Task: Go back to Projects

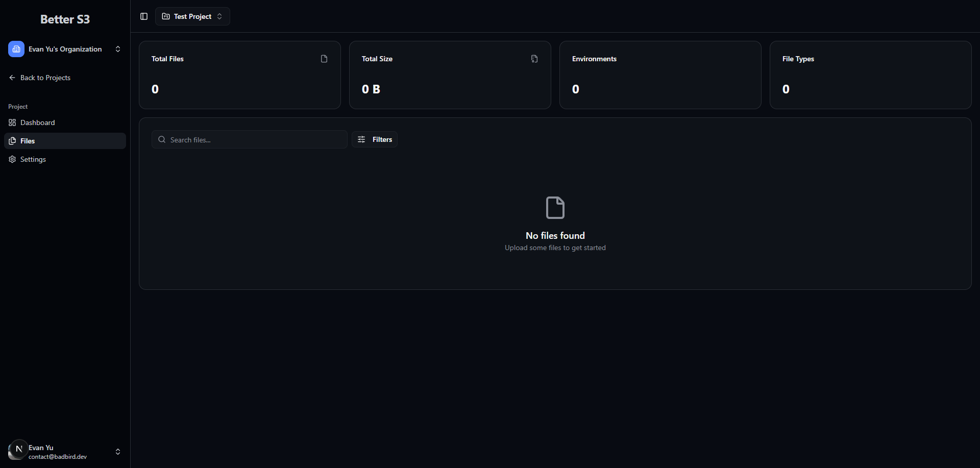Action: point(45,78)
